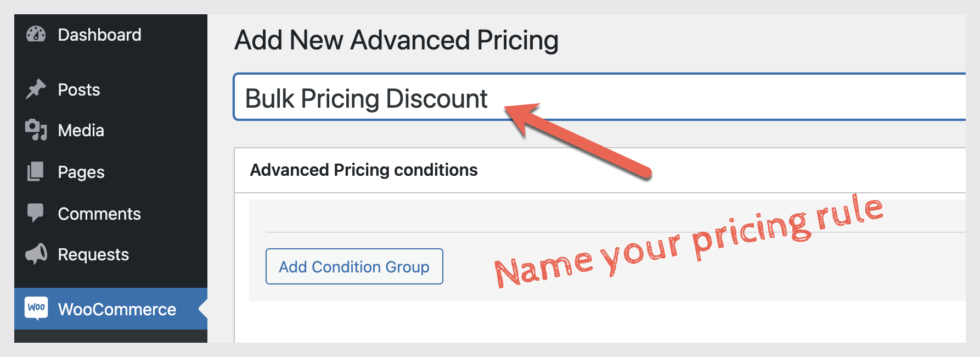The width and height of the screenshot is (980, 357).
Task: Open the Dashboard menu item
Action: pos(99,35)
